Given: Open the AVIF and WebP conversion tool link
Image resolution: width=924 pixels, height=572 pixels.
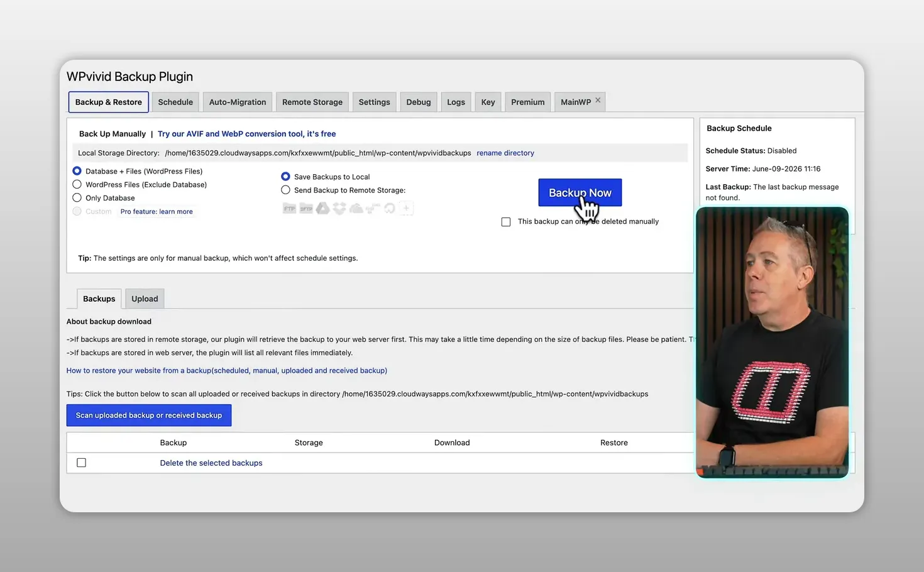Looking at the screenshot, I should 247,134.
